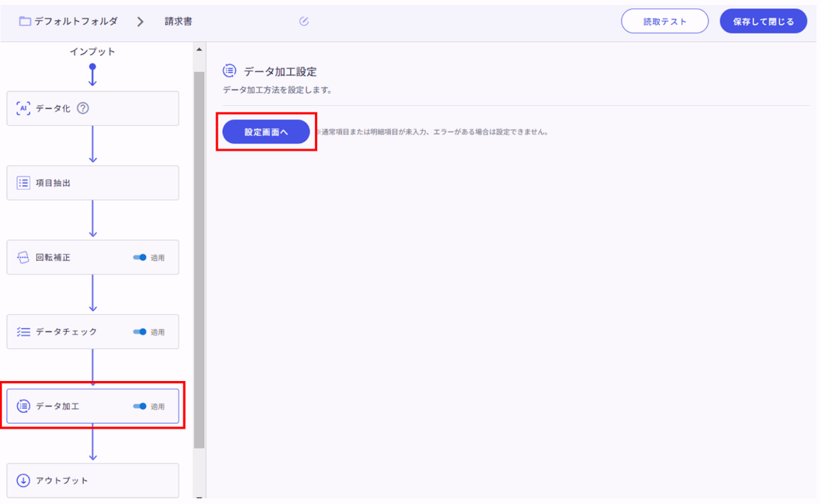
Task: Disable the データチェック apply switch
Action: (140, 332)
